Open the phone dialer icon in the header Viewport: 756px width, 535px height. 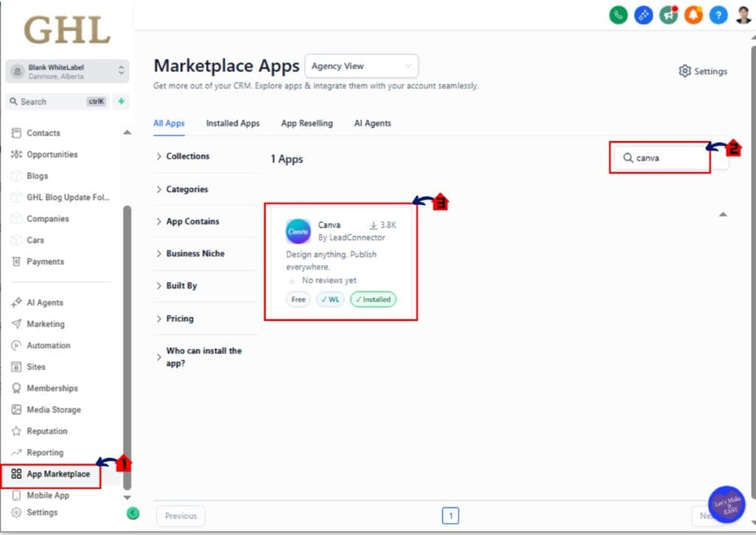coord(619,15)
